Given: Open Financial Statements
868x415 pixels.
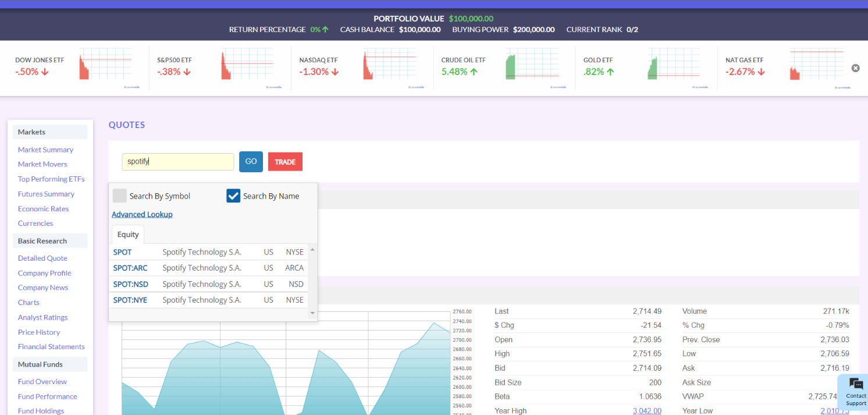Looking at the screenshot, I should [x=51, y=346].
